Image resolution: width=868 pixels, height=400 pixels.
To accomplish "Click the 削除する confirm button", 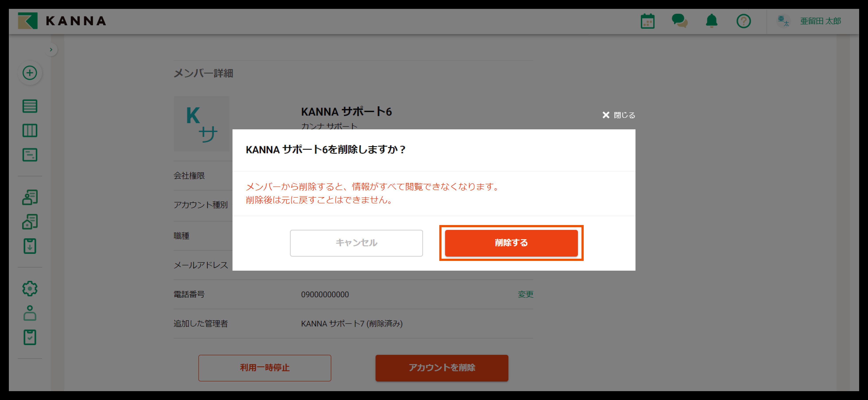I will click(511, 243).
